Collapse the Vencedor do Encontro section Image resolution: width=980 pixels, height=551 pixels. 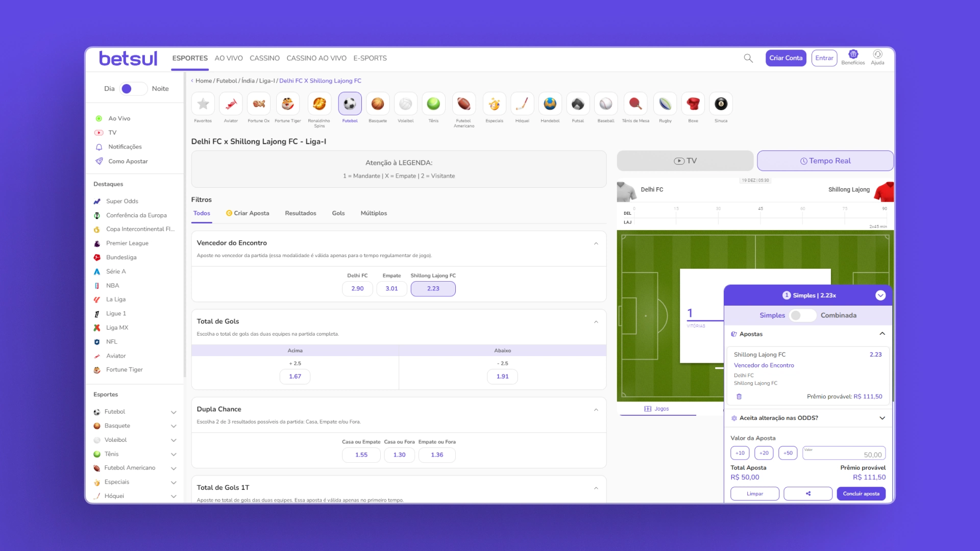coord(596,243)
